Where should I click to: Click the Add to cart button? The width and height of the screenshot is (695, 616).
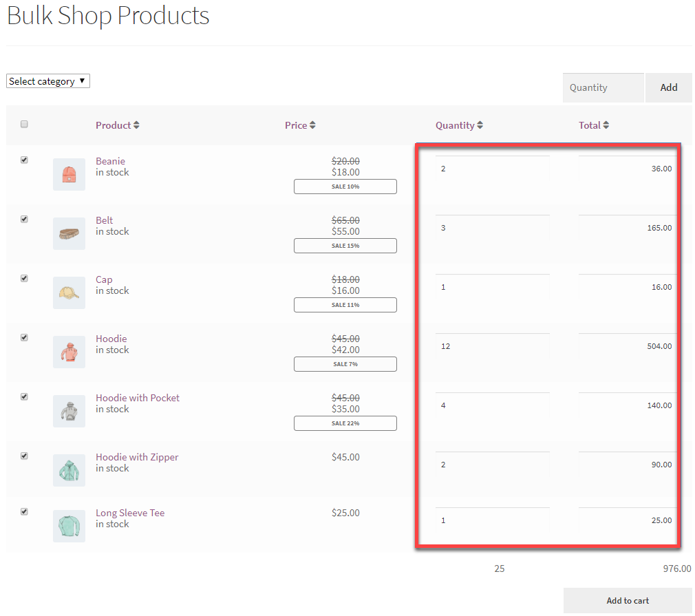coord(628,600)
